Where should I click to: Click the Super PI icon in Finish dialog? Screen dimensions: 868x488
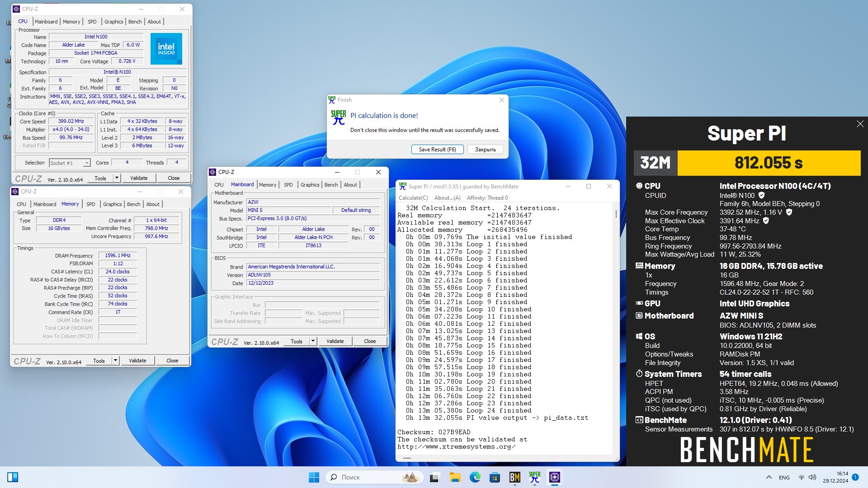pos(338,117)
